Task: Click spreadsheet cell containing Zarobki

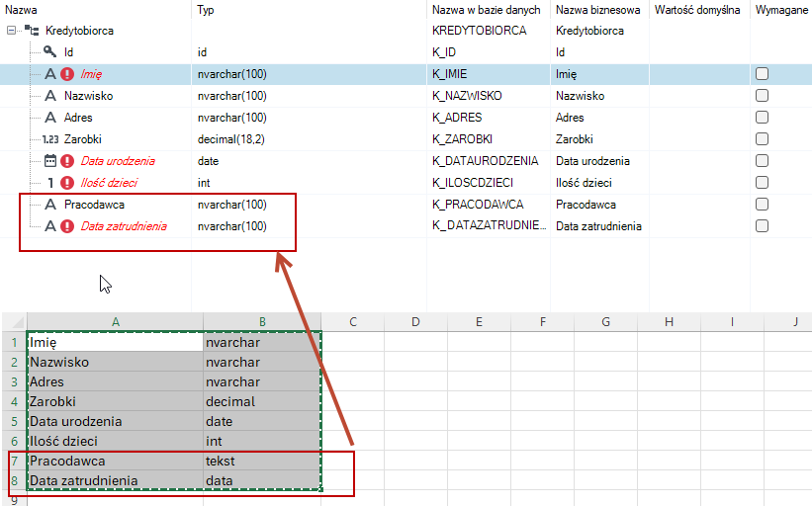Action: pos(115,401)
